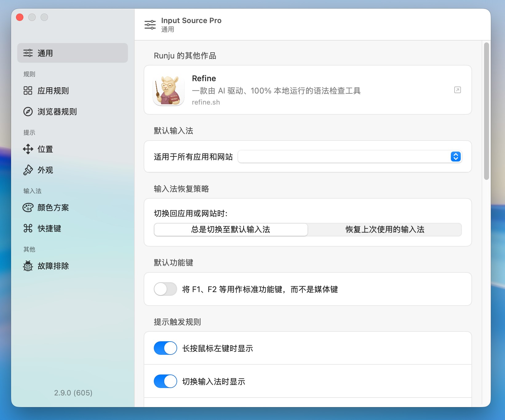Screen dimensions: 505x420
Task: Turn off 切换输入法时显示 switch
Action: [165, 381]
